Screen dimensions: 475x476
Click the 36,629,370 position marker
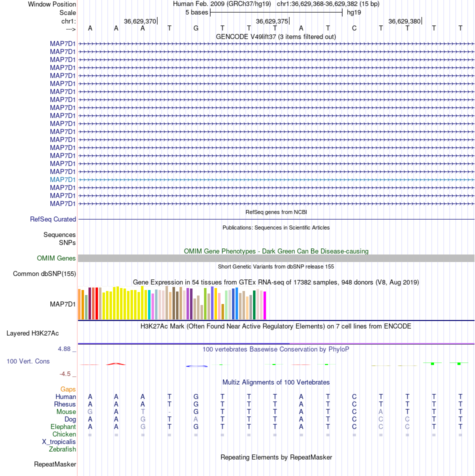[140, 21]
